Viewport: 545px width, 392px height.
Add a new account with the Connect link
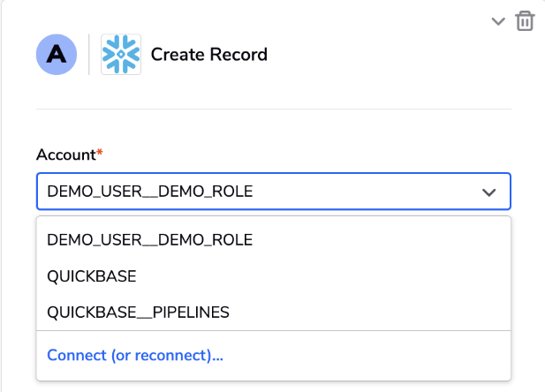pyautogui.click(x=135, y=355)
